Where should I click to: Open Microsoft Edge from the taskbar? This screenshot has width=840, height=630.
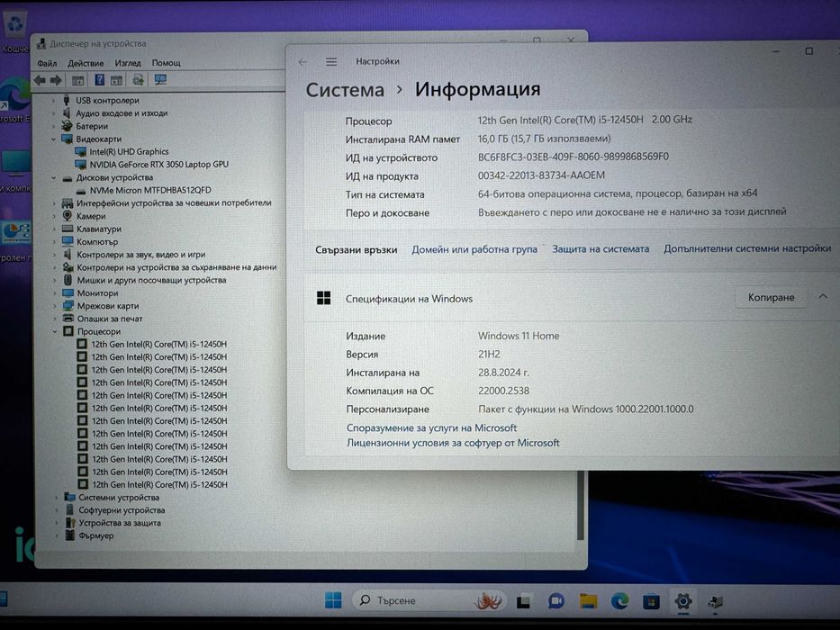coord(619,601)
